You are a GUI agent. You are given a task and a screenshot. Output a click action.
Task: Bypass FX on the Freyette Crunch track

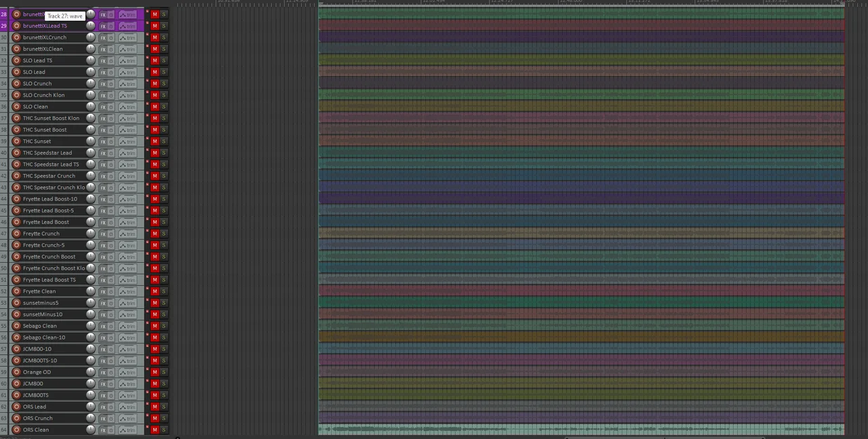coord(111,234)
